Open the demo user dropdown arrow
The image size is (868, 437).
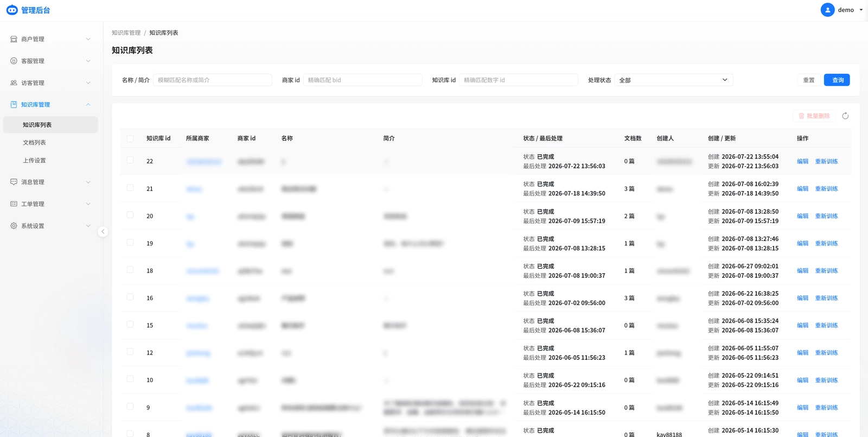click(x=861, y=10)
